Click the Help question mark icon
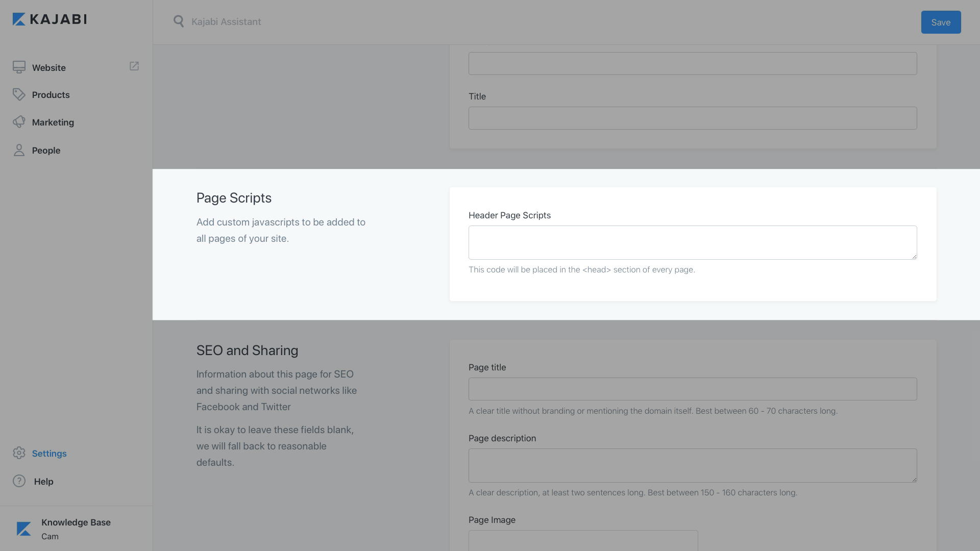The height and width of the screenshot is (551, 980). [x=19, y=481]
